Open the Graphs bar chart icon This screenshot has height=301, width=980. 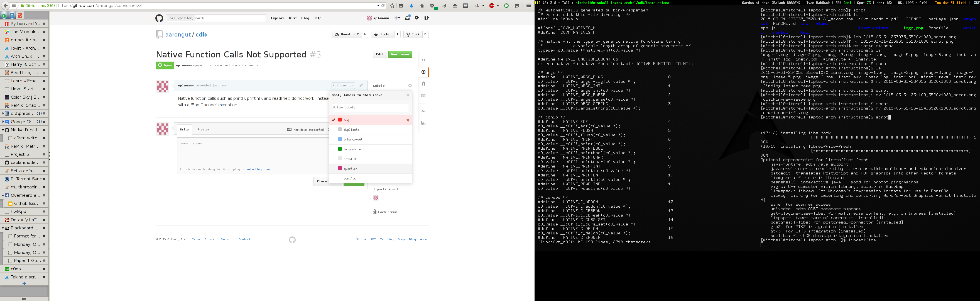(x=423, y=123)
